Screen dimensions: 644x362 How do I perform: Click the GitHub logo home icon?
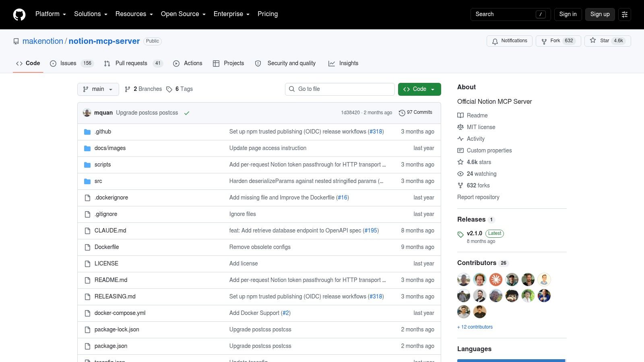click(19, 14)
